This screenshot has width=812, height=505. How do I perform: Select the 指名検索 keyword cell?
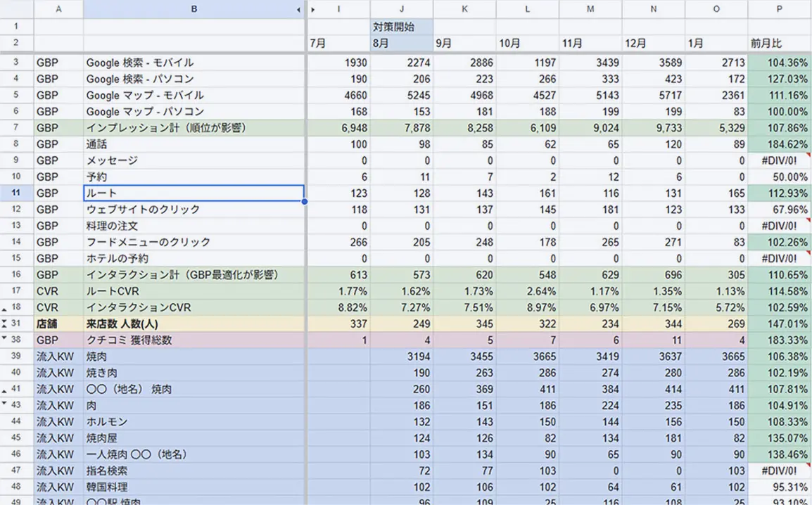pos(194,471)
